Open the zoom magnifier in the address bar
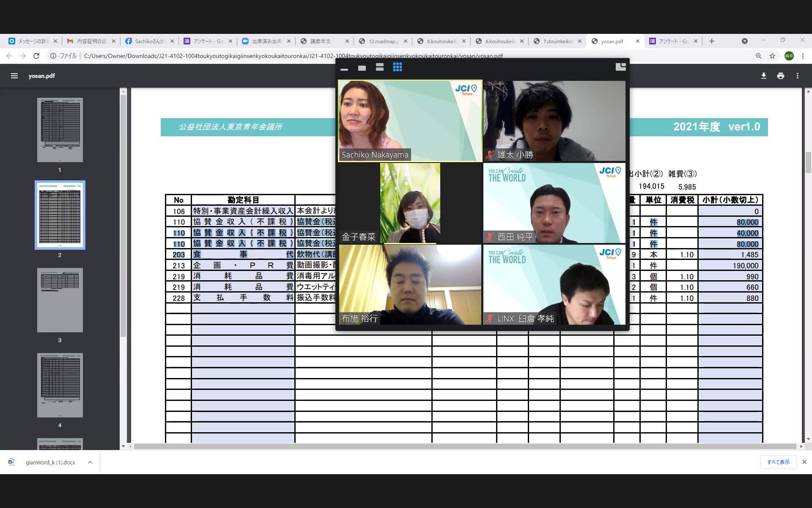The image size is (812, 508). coord(758,56)
